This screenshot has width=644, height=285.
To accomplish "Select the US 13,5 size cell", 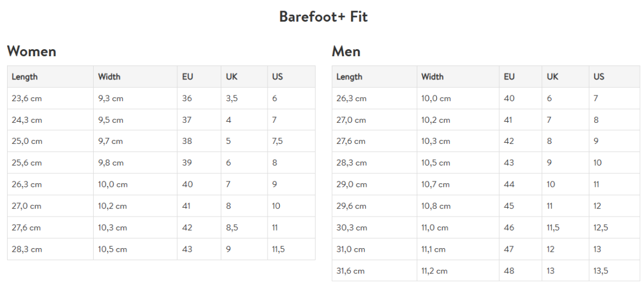I will (x=601, y=271).
